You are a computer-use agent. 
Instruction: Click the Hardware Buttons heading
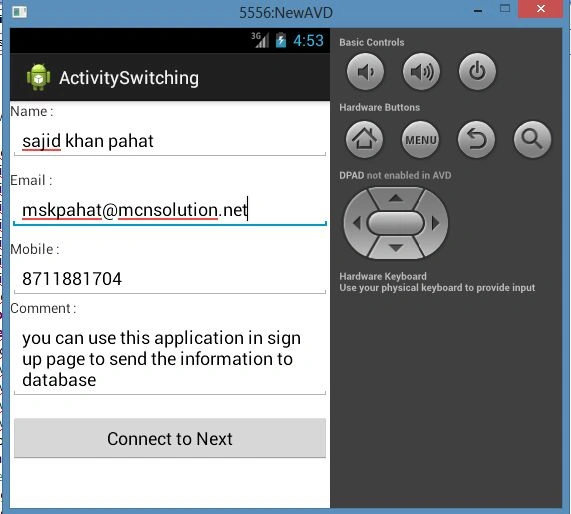click(x=379, y=107)
